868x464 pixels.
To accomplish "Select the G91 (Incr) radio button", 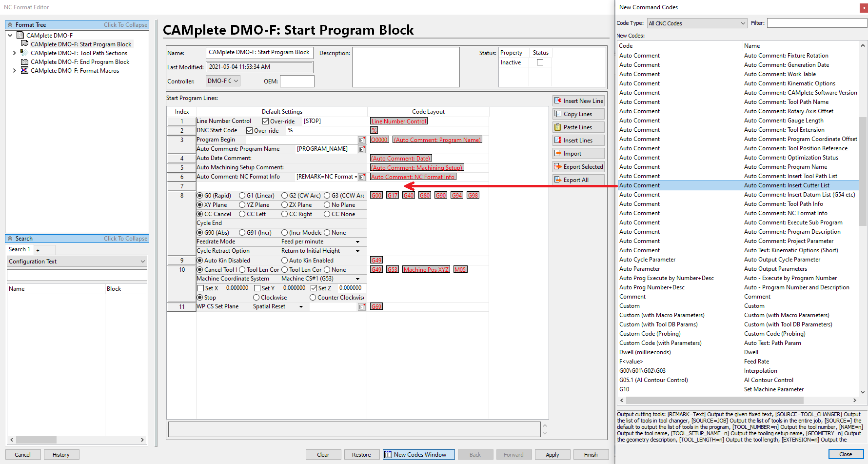I will point(242,233).
